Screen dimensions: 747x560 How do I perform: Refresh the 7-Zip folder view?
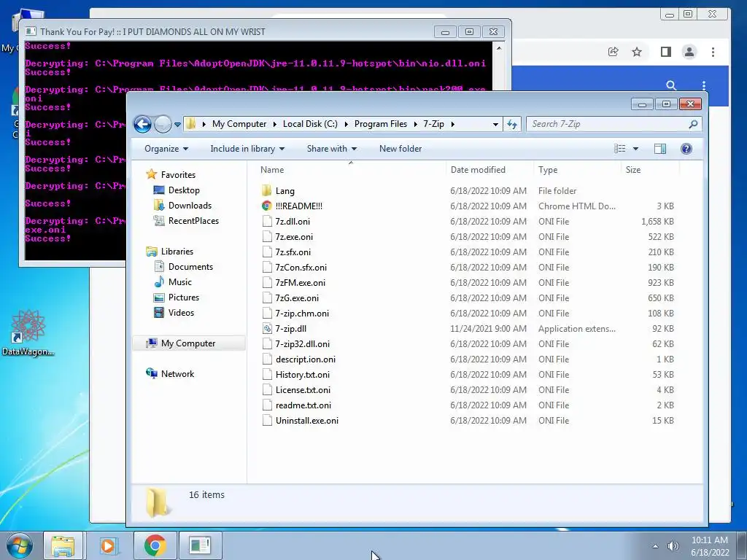tap(512, 124)
